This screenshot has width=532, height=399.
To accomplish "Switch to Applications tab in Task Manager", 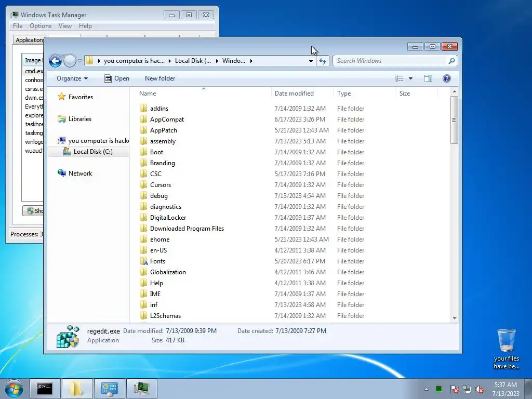I will [29, 40].
